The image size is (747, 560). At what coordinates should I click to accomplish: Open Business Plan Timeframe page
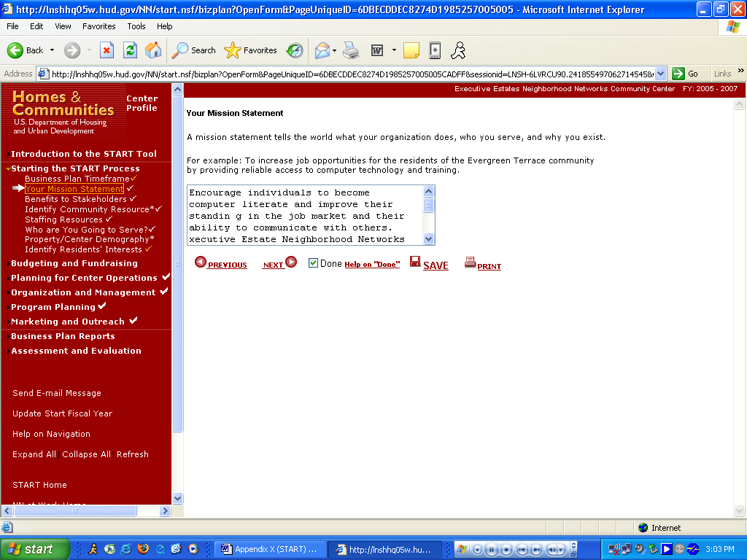(77, 179)
